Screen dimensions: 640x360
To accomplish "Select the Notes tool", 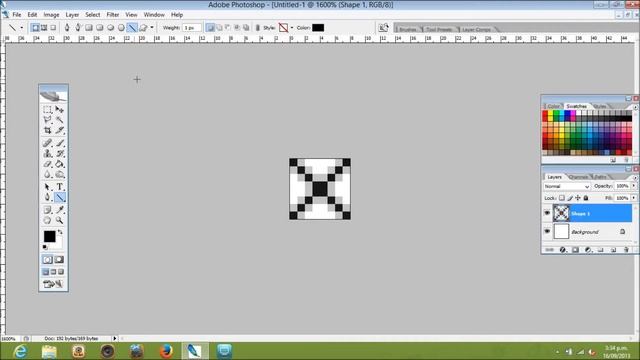I will (47, 210).
